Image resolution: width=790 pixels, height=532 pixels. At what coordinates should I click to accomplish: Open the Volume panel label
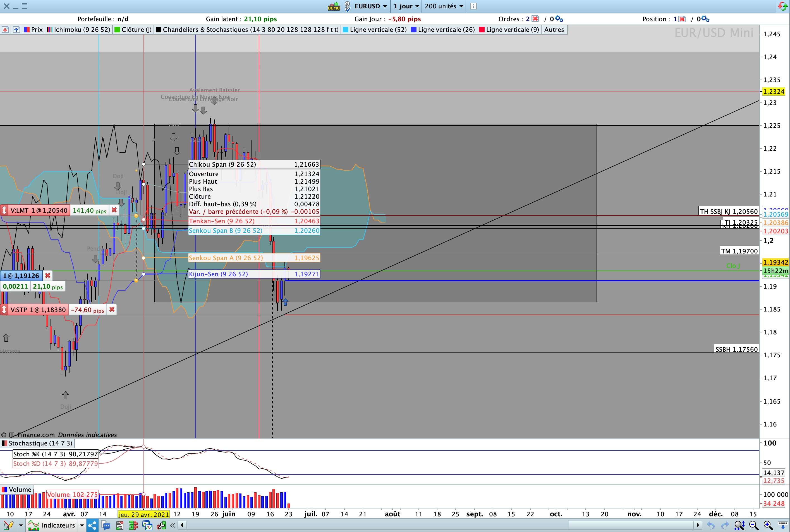(17, 490)
